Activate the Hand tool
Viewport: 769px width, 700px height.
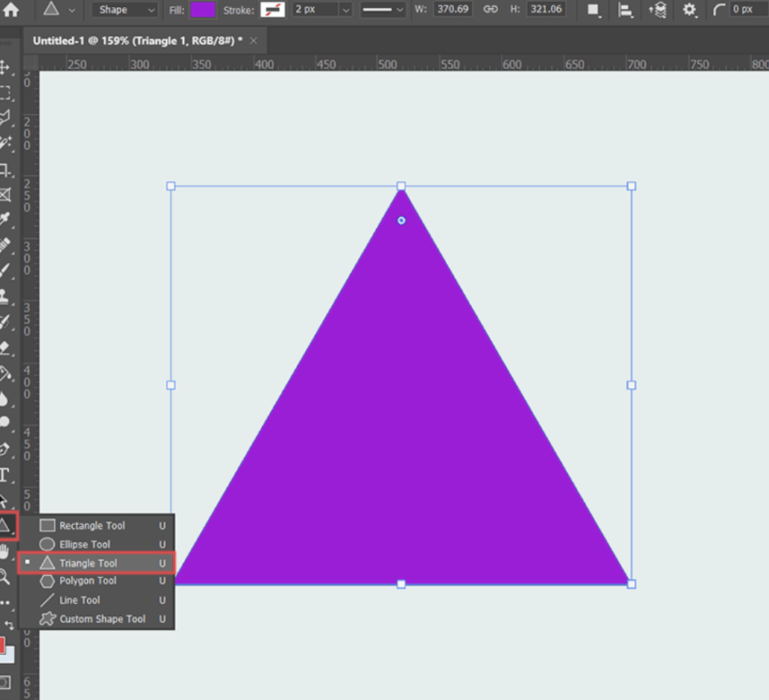(x=5, y=551)
